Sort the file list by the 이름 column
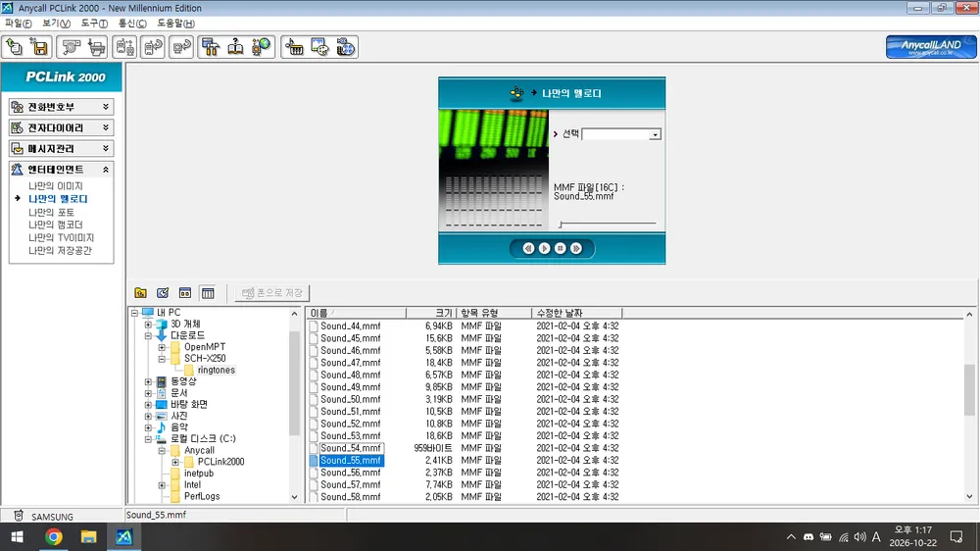Image resolution: width=980 pixels, height=551 pixels. coord(357,313)
